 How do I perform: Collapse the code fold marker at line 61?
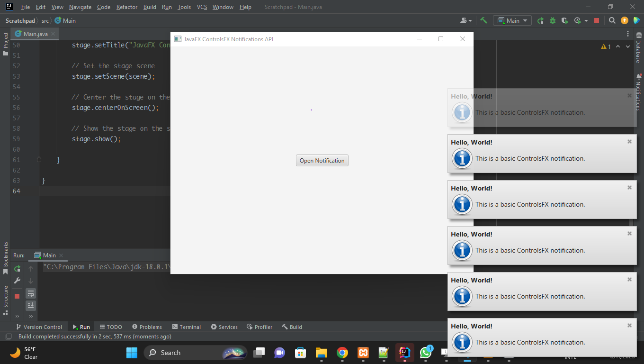pos(39,160)
